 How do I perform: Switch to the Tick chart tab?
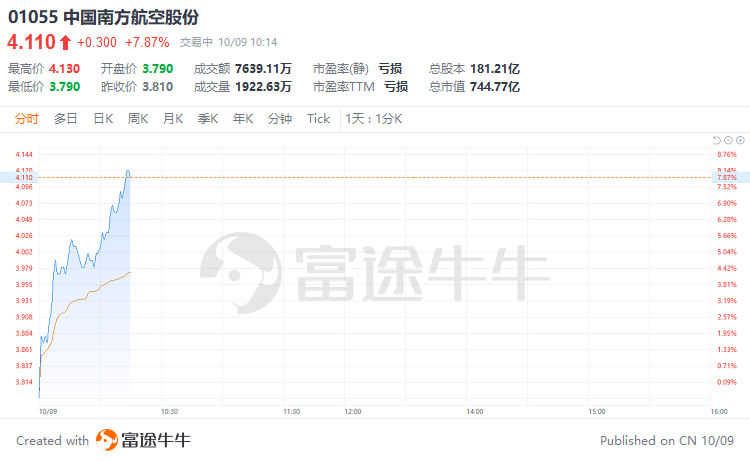click(x=319, y=119)
